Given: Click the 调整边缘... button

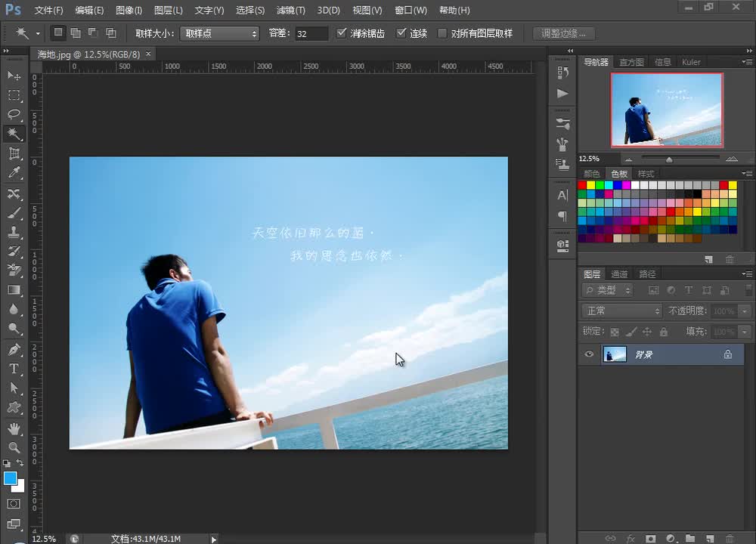Looking at the screenshot, I should tap(563, 33).
